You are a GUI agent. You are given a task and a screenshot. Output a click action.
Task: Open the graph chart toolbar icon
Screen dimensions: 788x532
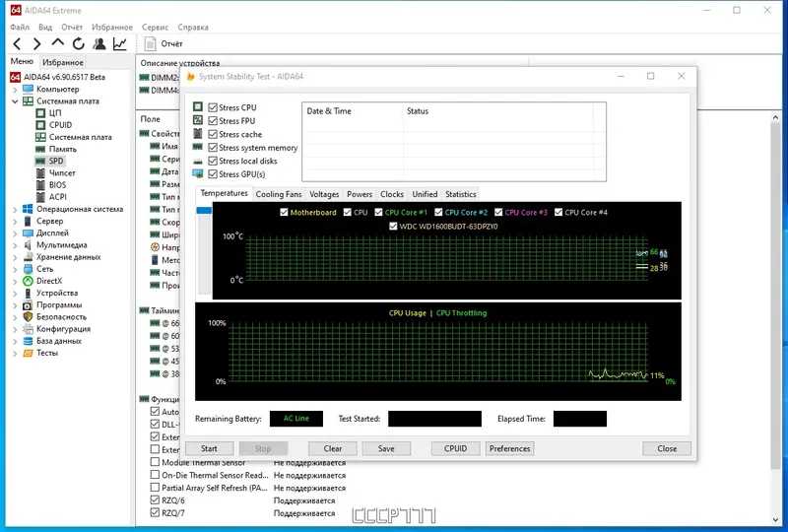[119, 44]
